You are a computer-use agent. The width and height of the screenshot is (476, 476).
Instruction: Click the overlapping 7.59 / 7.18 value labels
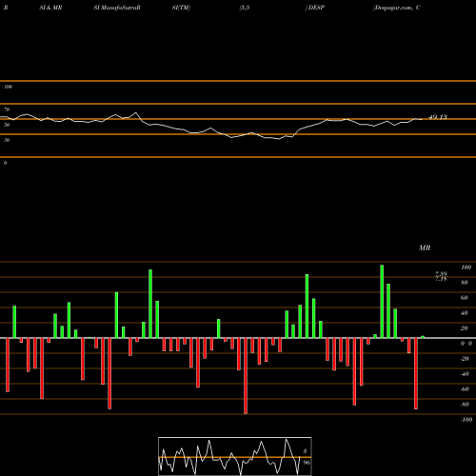point(441,276)
